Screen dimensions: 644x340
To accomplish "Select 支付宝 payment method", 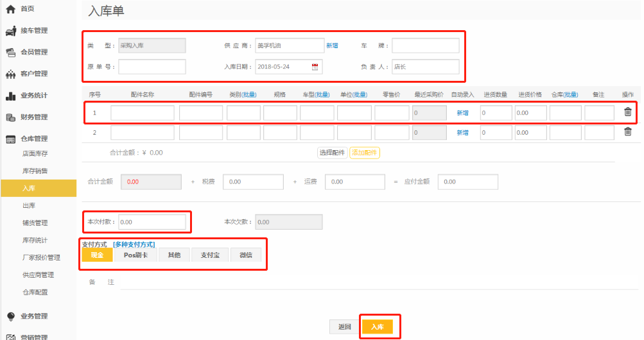I will click(210, 255).
